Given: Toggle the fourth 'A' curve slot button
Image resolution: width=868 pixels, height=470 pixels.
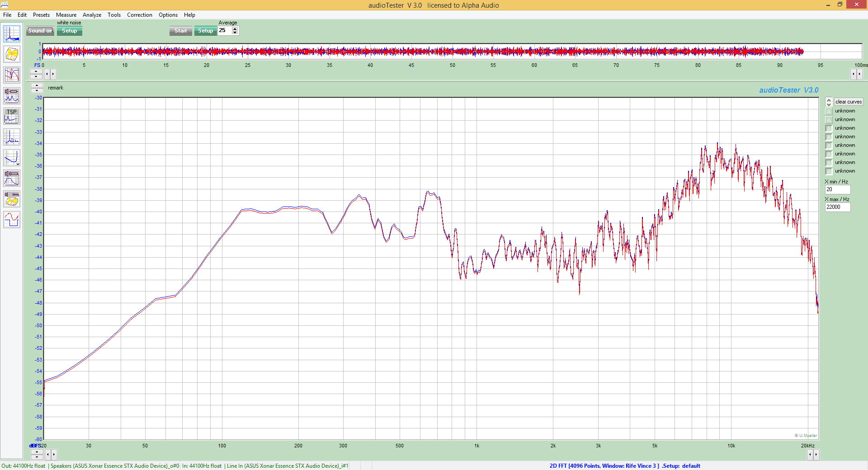Looking at the screenshot, I should point(829,137).
